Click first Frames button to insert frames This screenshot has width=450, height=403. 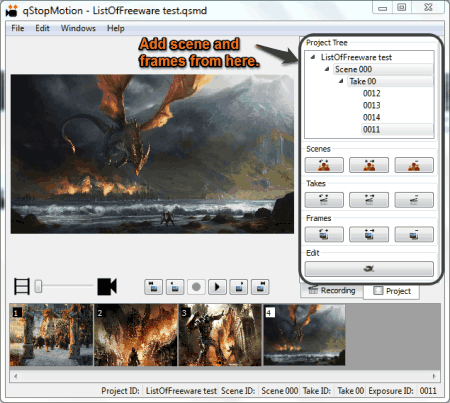324,234
